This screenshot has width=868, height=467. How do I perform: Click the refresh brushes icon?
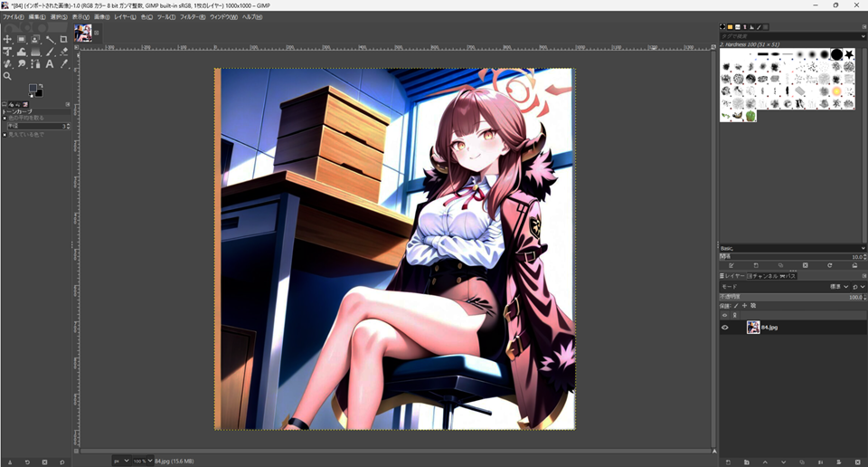829,265
